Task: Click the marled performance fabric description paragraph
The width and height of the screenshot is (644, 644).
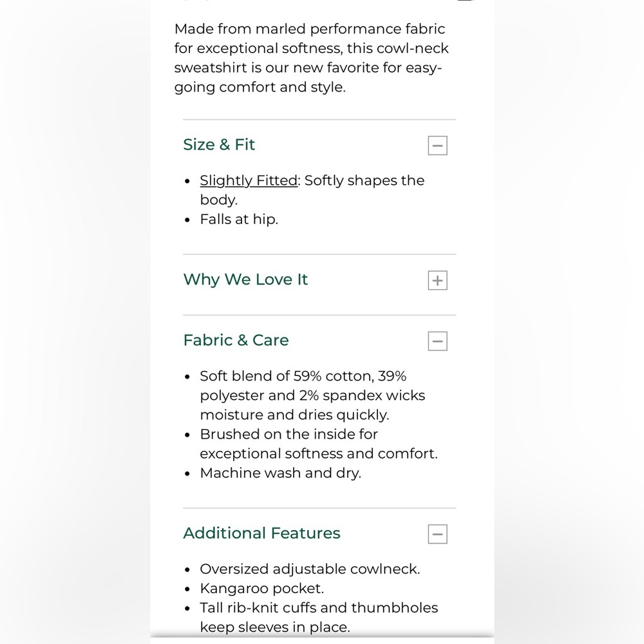Action: pos(311,58)
